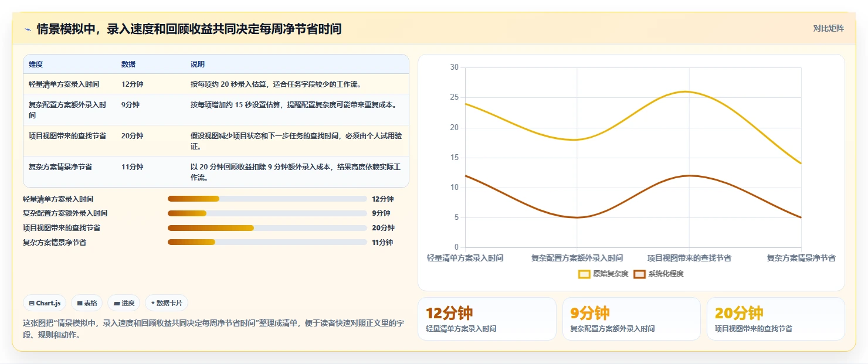
Task: Toggle the 原始复杂度 legend entry
Action: coord(603,274)
